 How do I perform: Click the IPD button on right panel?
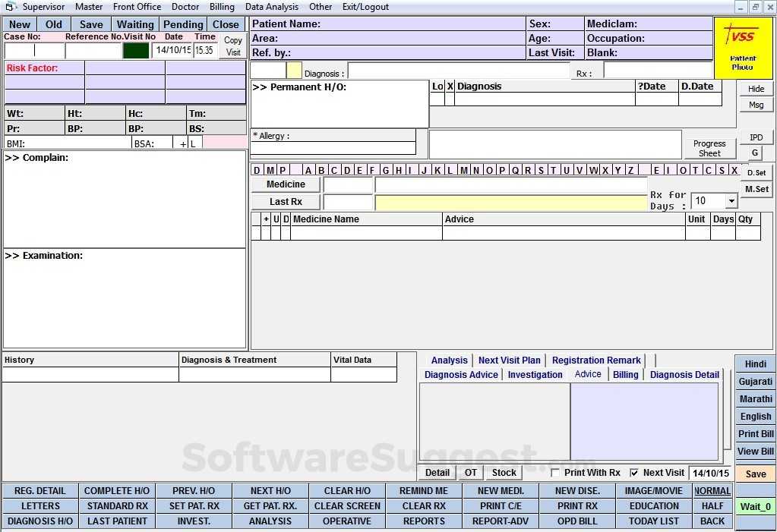pyautogui.click(x=756, y=136)
